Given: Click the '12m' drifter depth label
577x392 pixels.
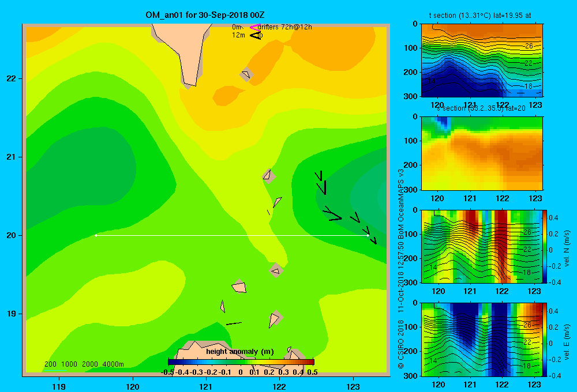Looking at the screenshot, I should coord(238,35).
